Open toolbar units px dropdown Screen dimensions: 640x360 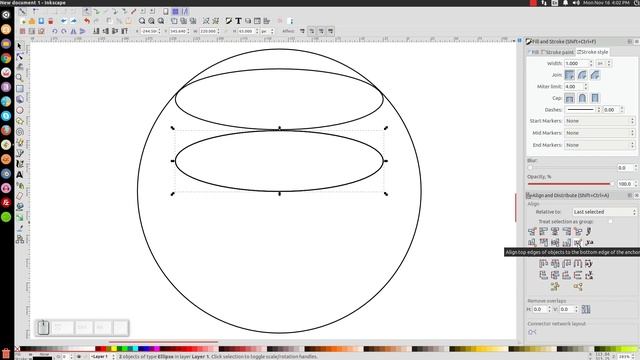tap(266, 31)
